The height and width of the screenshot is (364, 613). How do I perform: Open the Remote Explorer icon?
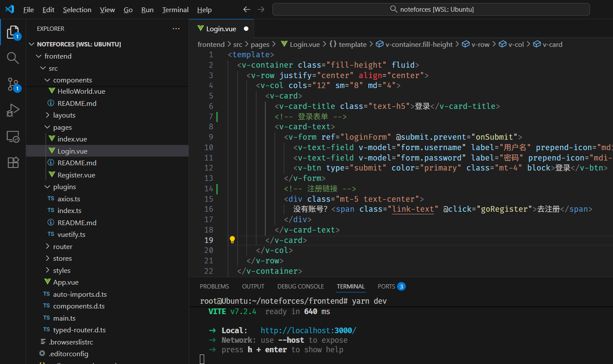[x=13, y=137]
